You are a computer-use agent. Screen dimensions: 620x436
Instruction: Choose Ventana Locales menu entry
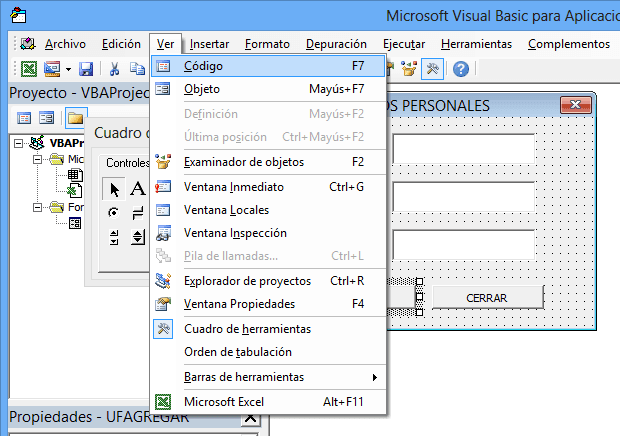(x=268, y=210)
